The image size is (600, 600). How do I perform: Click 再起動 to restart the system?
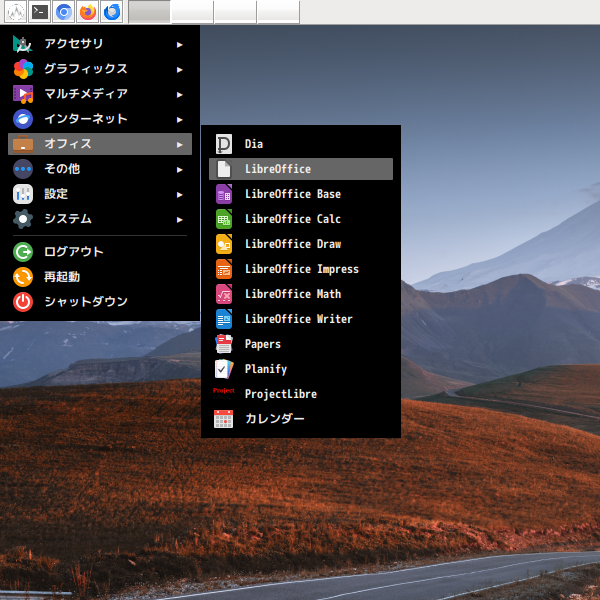click(x=61, y=276)
